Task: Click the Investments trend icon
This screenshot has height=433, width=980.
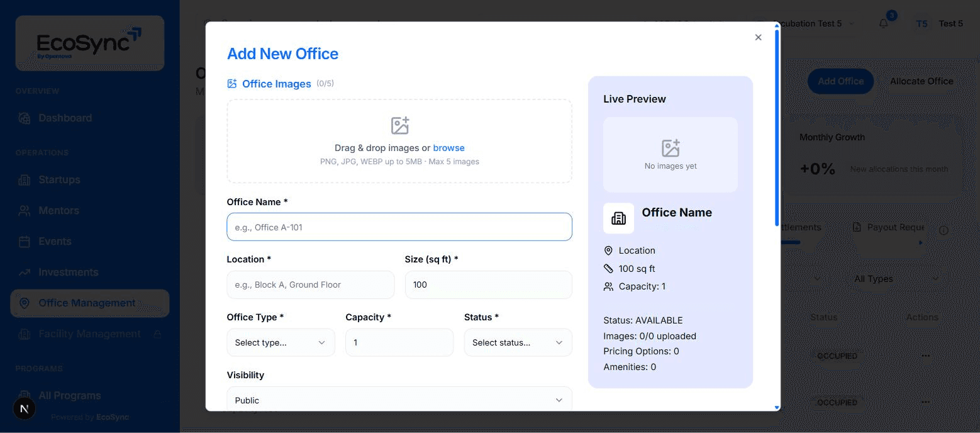Action: pyautogui.click(x=25, y=272)
